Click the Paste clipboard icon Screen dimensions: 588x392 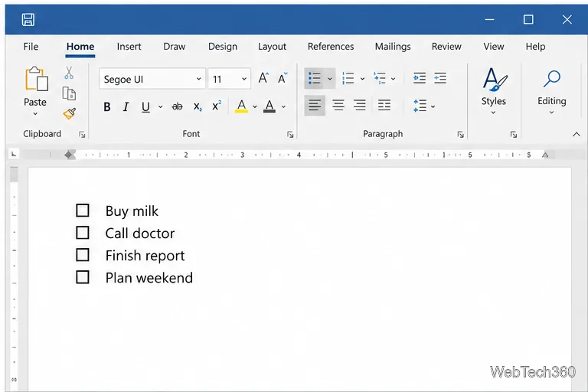point(37,79)
